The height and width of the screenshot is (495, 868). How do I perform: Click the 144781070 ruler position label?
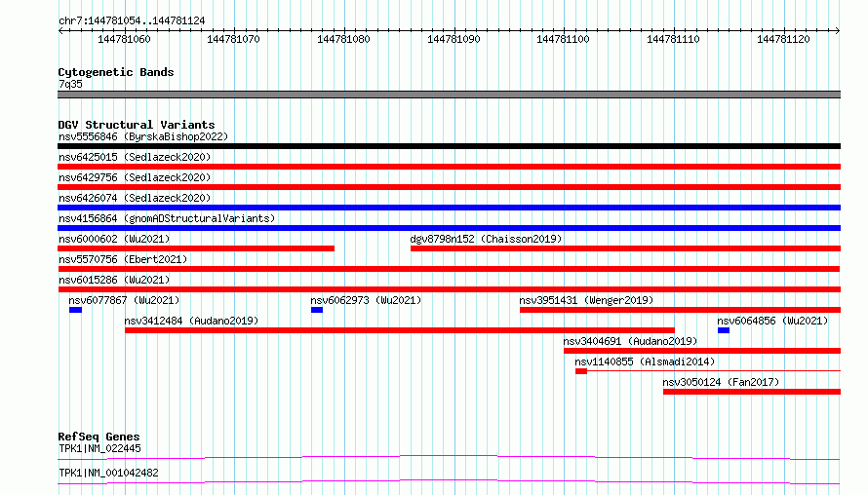233,39
